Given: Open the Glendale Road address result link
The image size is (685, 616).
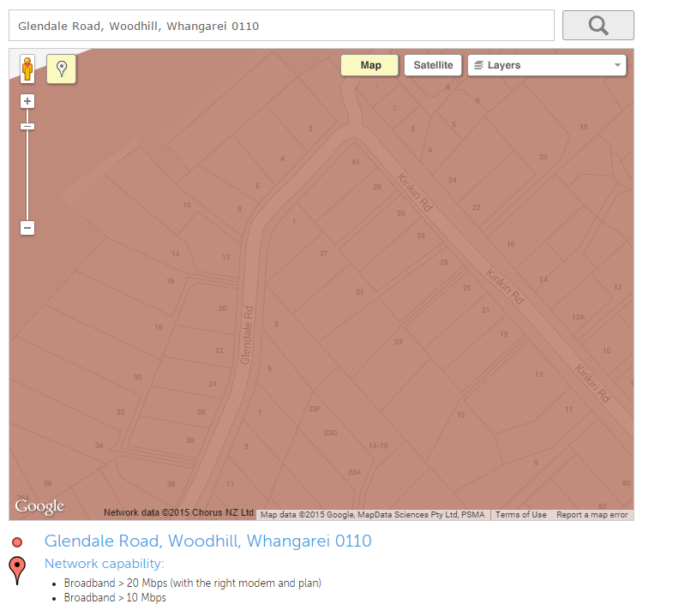Looking at the screenshot, I should pyautogui.click(x=208, y=541).
